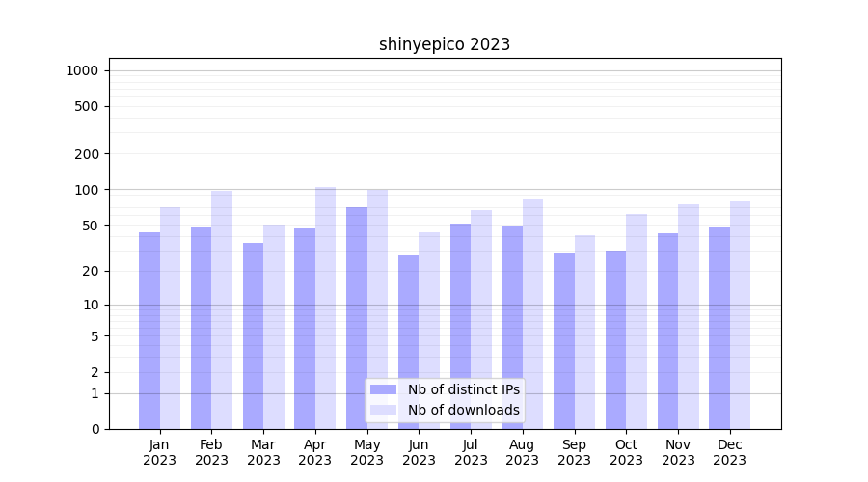Click the lighter downloads bar for Oct 2023
Screen dimensions: 868x482
click(x=637, y=321)
